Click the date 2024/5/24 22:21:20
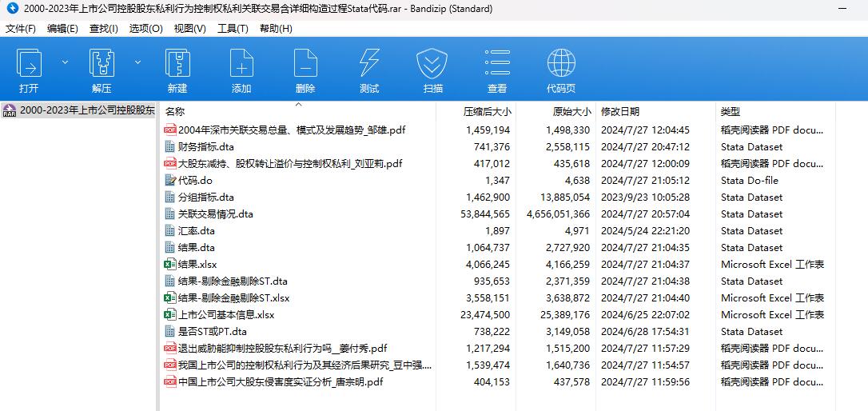 [645, 231]
